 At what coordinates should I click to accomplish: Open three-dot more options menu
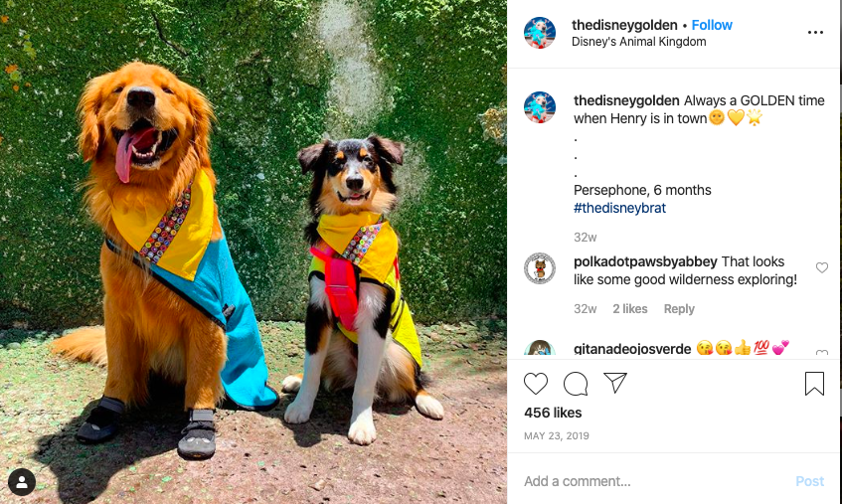[815, 33]
